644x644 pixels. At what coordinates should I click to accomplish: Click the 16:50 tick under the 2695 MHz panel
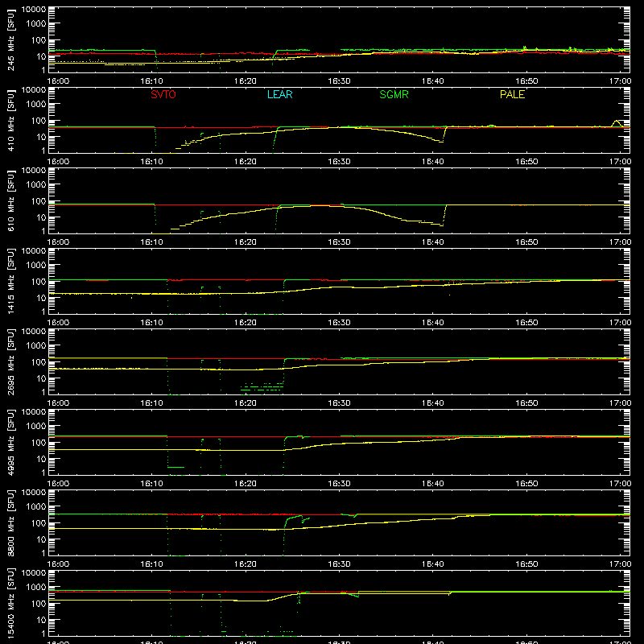click(x=526, y=403)
